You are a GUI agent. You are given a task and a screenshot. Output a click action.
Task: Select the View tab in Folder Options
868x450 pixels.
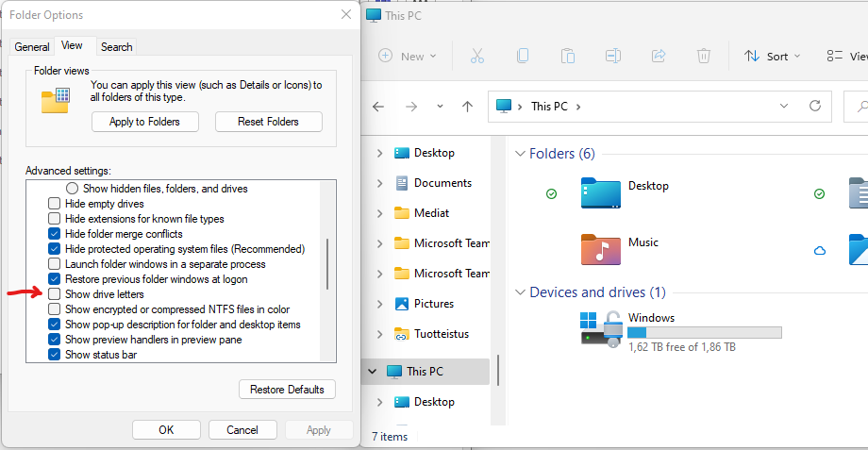72,46
